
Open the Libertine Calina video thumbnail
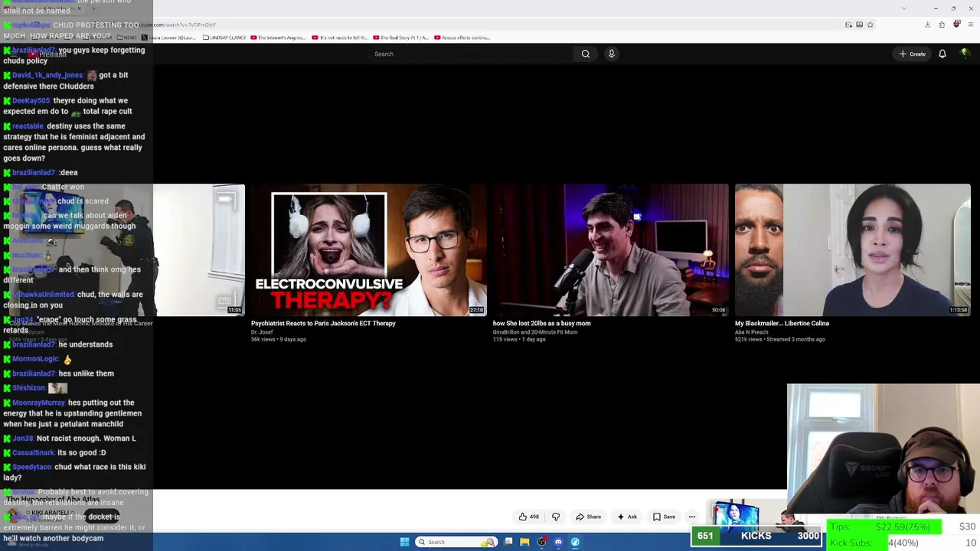click(x=853, y=249)
